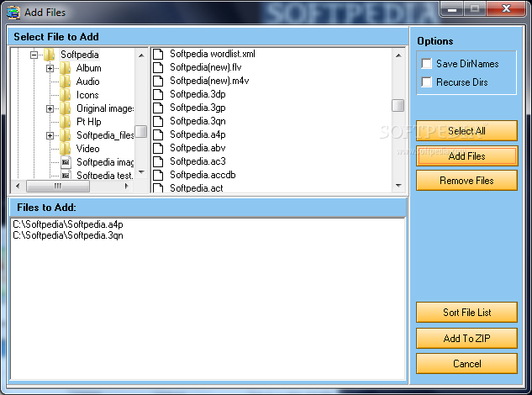Select the Icons folder label
532x395 pixels.
pos(87,95)
